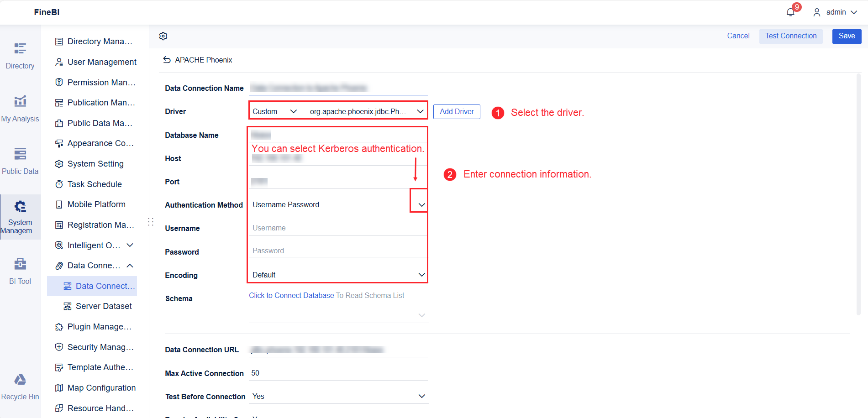Open the Custom driver type dropdown
The width and height of the screenshot is (868, 418).
click(x=275, y=111)
